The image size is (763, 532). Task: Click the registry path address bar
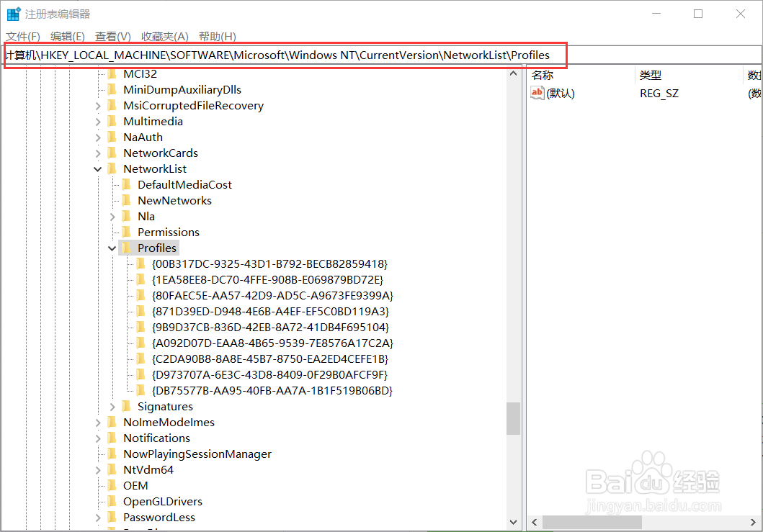[382, 55]
